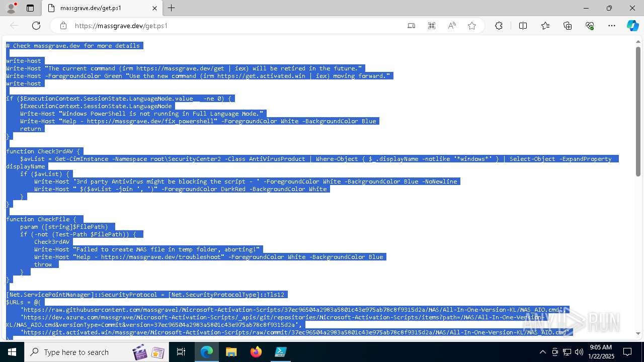Click the raw.githubusercontent.com URL line
The image size is (644, 362).
click(x=292, y=310)
